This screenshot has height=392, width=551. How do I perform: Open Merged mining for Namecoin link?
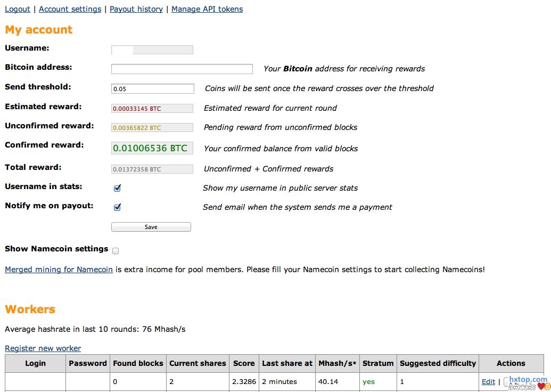59,269
